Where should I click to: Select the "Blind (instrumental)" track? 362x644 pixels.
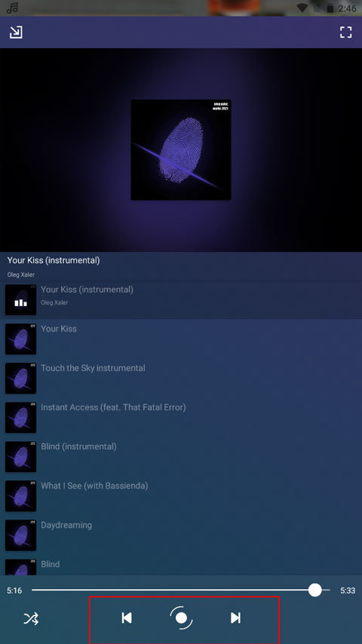pyautogui.click(x=181, y=457)
